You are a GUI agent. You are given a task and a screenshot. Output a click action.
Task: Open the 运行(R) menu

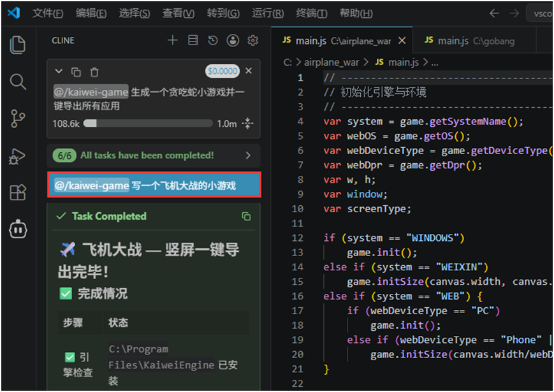(x=268, y=13)
